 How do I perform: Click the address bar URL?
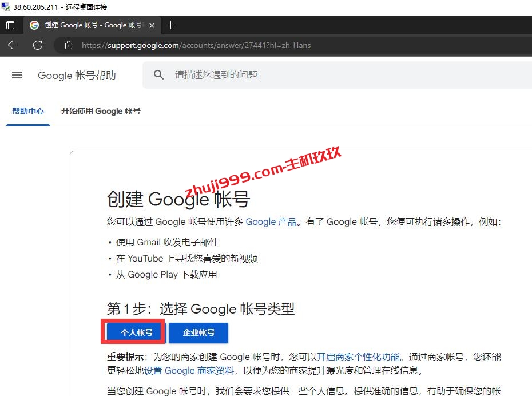click(x=196, y=45)
